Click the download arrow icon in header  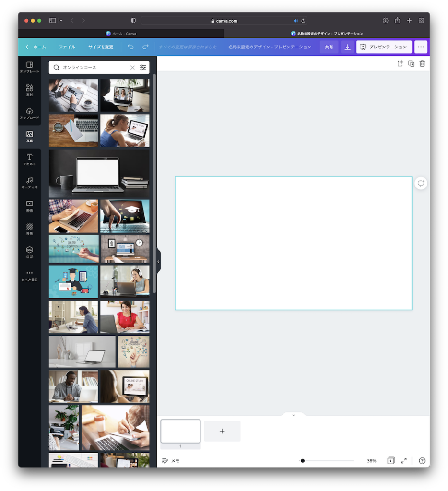coord(347,47)
